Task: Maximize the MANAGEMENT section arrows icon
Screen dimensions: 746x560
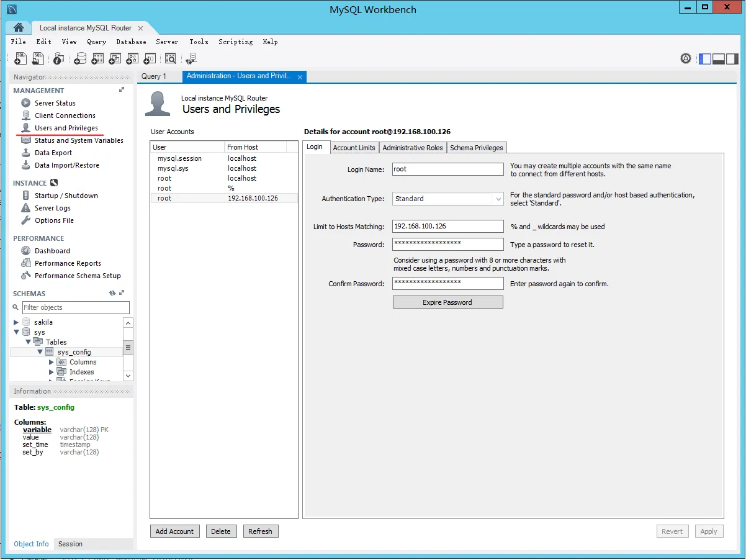Action: 122,90
